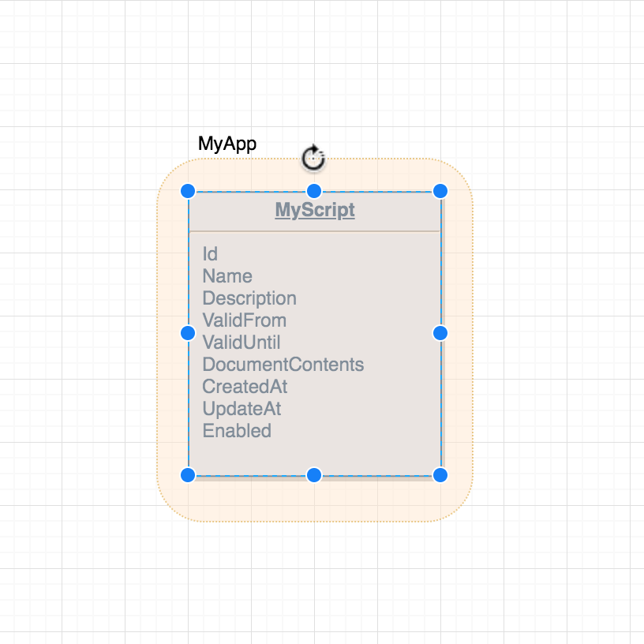
Task: Click the CreatedAt field line
Action: [x=245, y=387]
